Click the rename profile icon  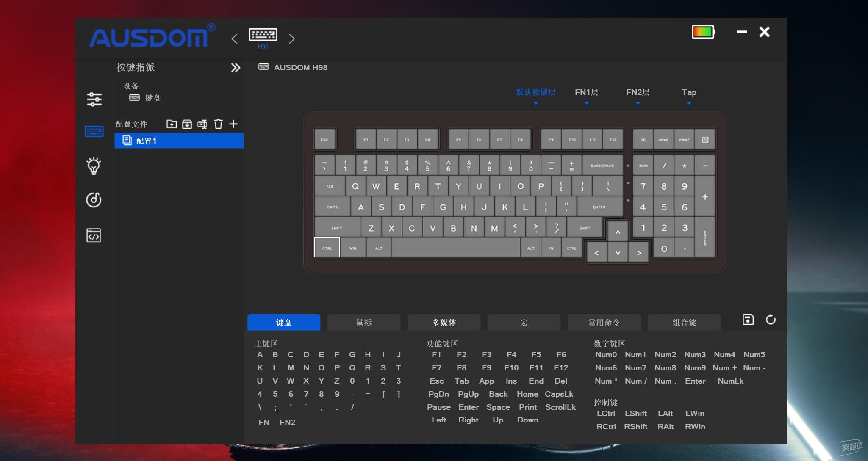pyautogui.click(x=202, y=124)
